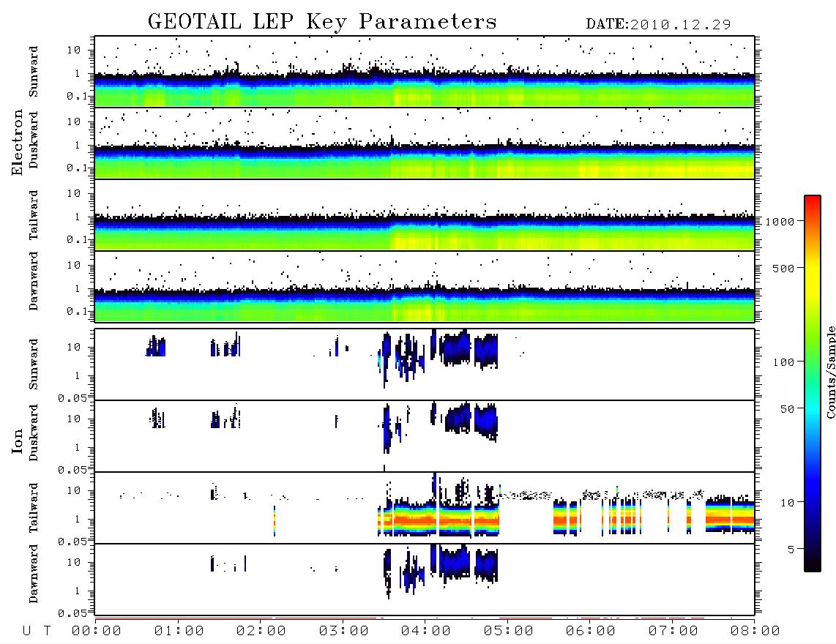Click the 500 colorbar tick value

pyautogui.click(x=783, y=269)
